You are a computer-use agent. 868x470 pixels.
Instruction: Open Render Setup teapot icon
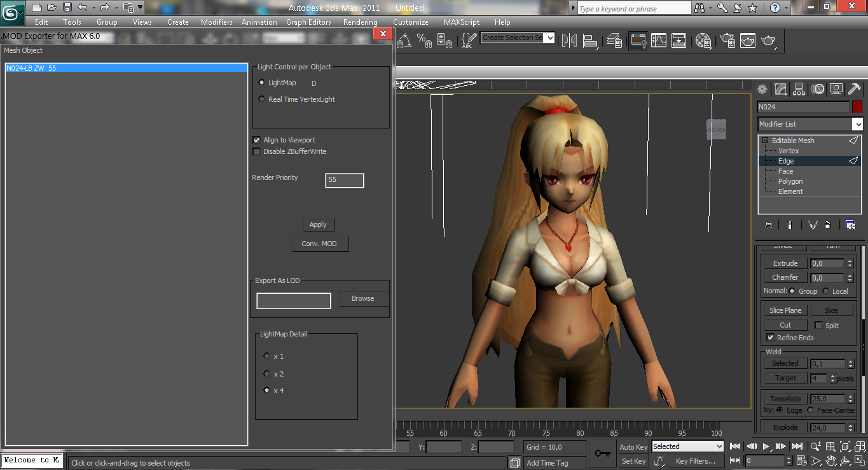pyautogui.click(x=727, y=41)
